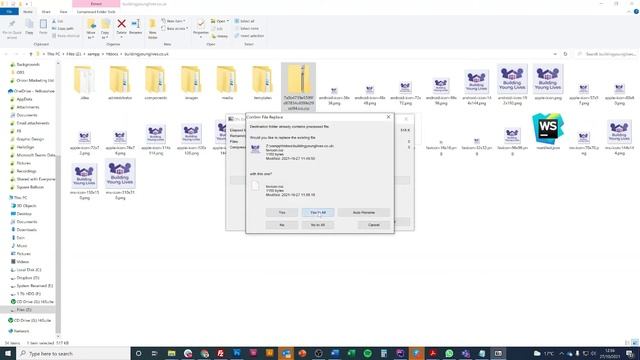This screenshot has width=640, height=360.
Task: Select components folder
Action: (156, 83)
